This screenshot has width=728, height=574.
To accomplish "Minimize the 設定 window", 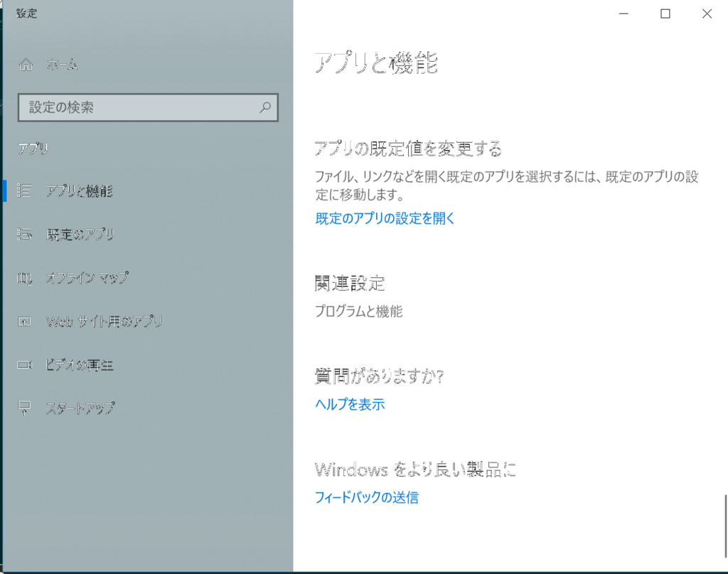I will 623,14.
